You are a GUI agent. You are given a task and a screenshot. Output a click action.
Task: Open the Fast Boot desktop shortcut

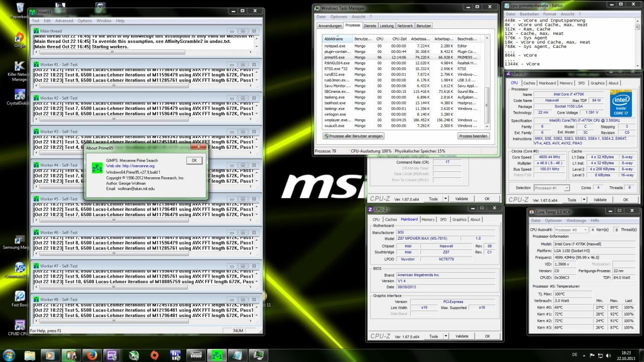click(20, 300)
